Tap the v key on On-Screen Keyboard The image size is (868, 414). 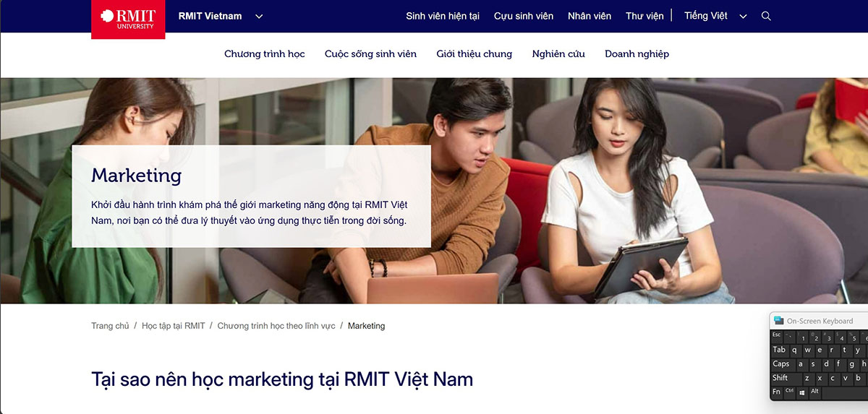point(847,379)
